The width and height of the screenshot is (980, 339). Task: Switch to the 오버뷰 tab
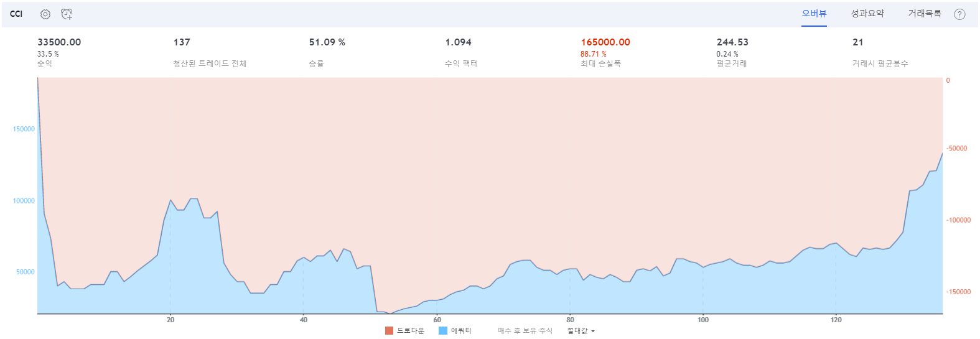[814, 14]
